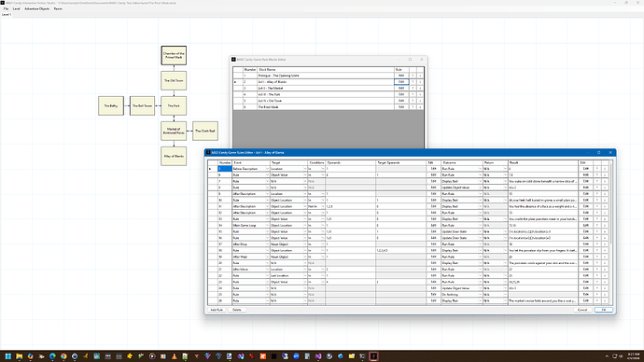This screenshot has height=362, width=644.
Task: Click Edit for Prologue - The Opening Scene block
Action: click(401, 76)
